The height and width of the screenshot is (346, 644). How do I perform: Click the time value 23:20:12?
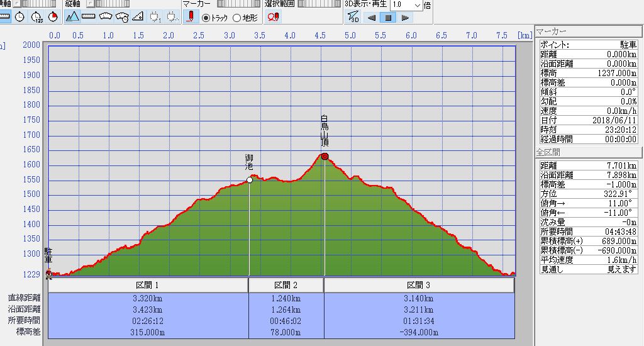point(621,130)
